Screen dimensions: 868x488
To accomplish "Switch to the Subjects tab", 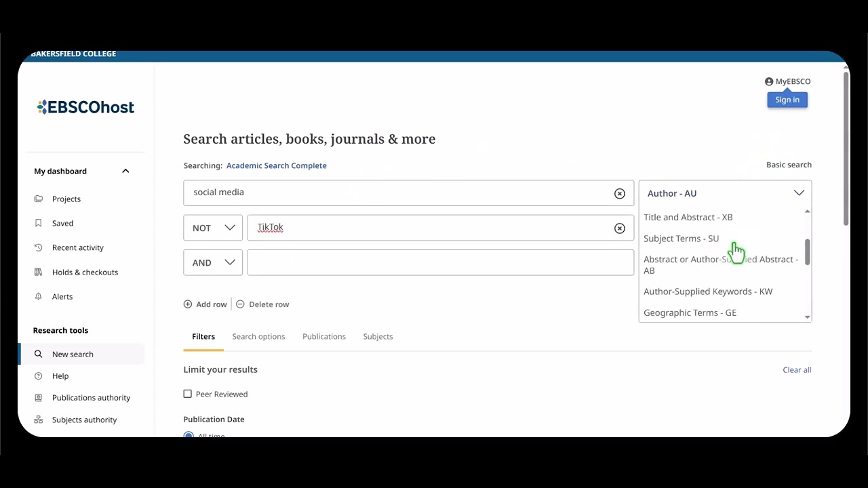I will coord(378,336).
